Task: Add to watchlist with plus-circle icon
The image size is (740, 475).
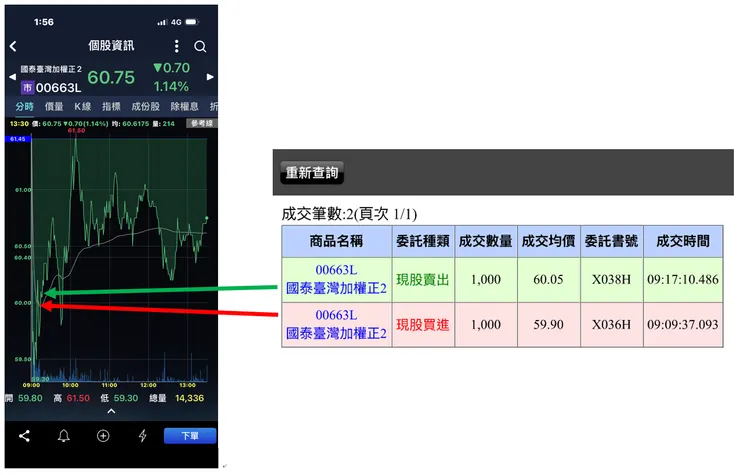Action: pyautogui.click(x=103, y=436)
